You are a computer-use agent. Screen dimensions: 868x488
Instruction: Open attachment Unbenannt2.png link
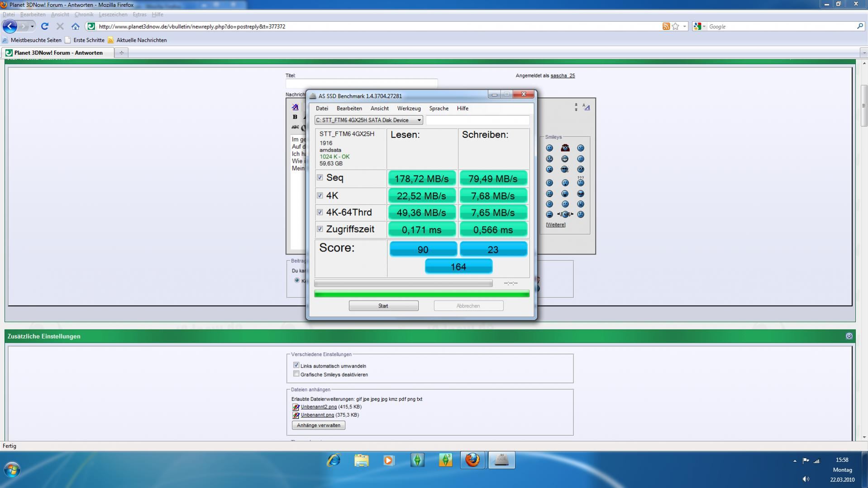tap(319, 407)
